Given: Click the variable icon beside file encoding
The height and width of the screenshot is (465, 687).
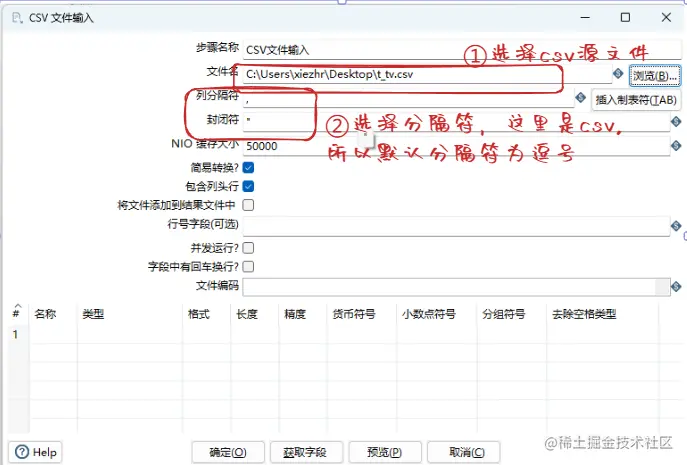Looking at the screenshot, I should [x=676, y=287].
